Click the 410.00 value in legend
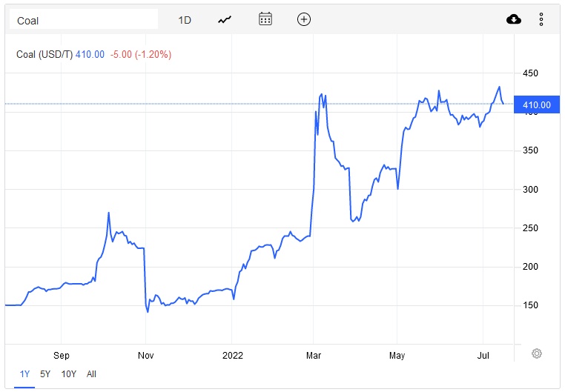 pos(90,54)
